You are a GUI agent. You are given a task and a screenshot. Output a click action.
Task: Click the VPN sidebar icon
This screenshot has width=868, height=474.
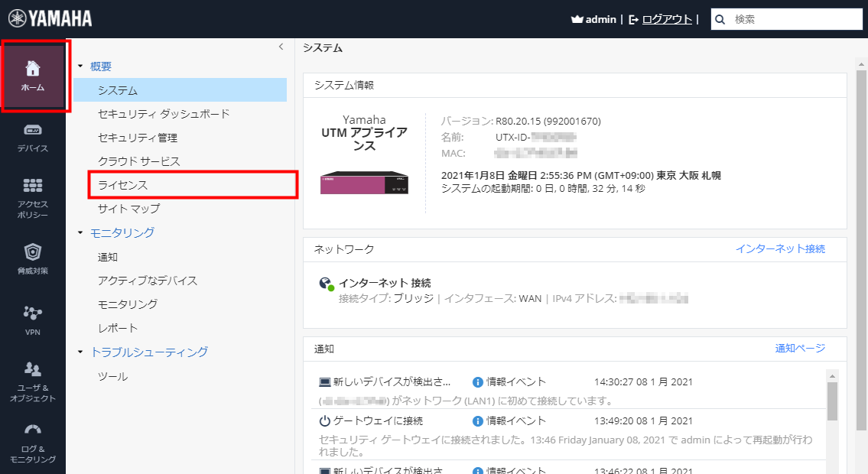tap(33, 320)
